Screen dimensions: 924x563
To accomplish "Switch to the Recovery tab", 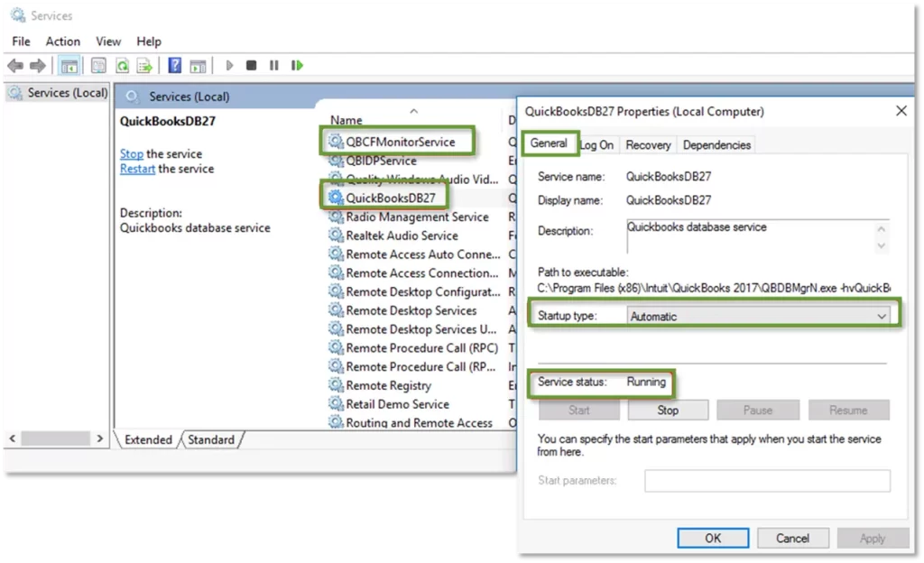I will (x=648, y=144).
